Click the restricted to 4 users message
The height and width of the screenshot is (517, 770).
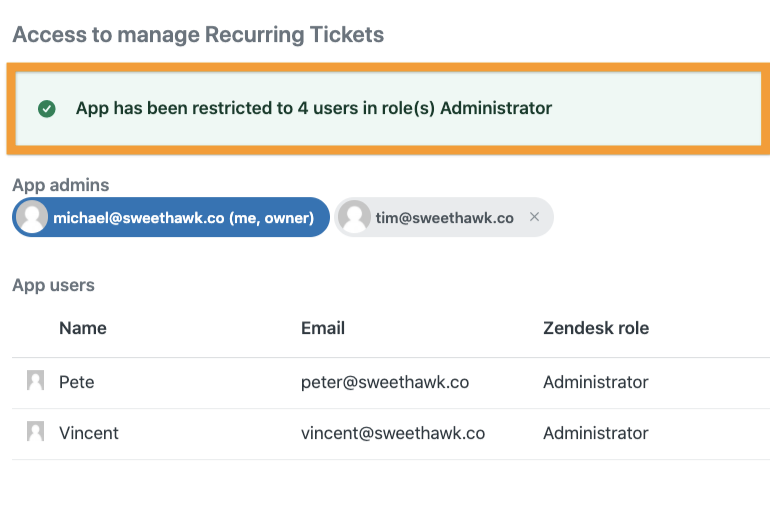(314, 108)
